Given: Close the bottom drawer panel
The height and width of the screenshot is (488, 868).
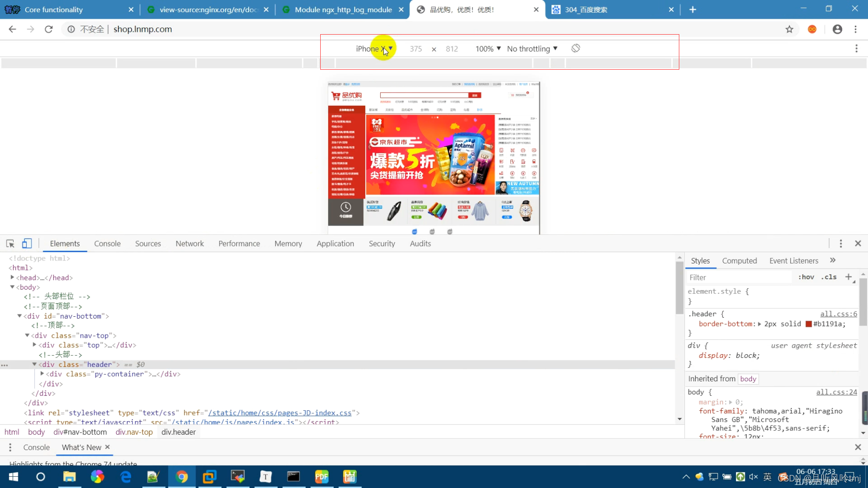Looking at the screenshot, I should point(858,447).
